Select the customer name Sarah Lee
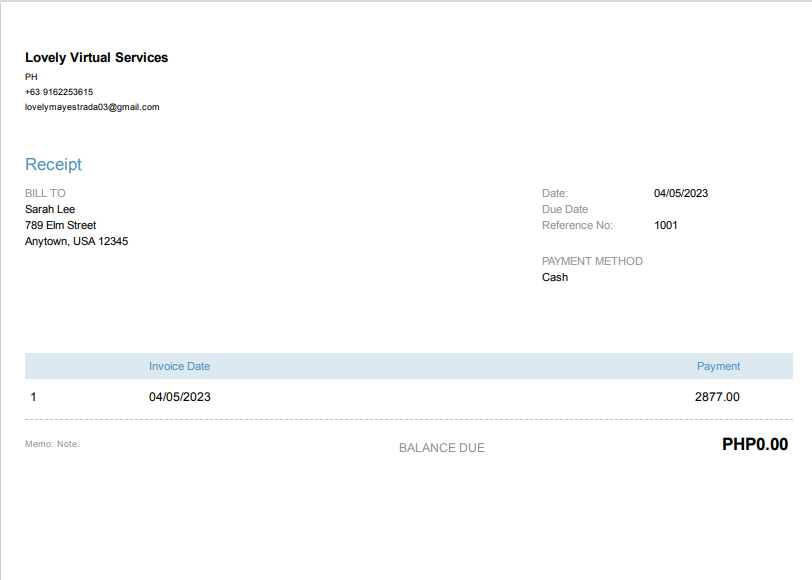812x580 pixels. (x=50, y=209)
